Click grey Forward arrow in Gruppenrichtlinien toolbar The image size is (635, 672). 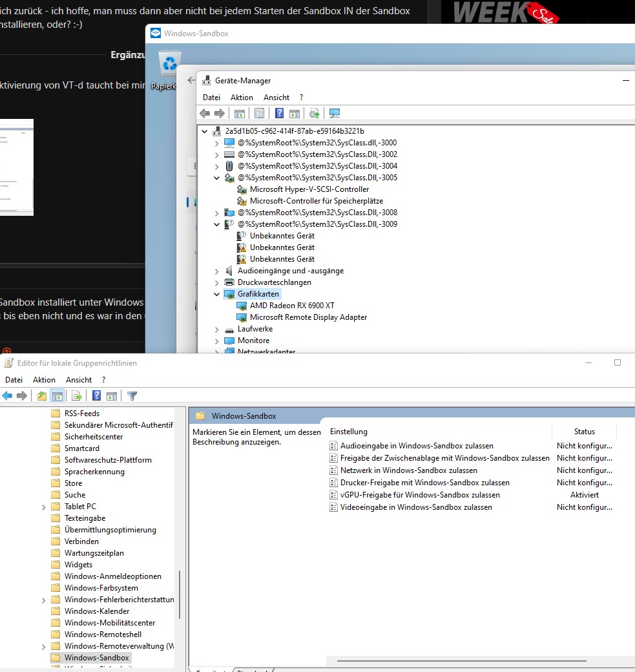coord(22,396)
